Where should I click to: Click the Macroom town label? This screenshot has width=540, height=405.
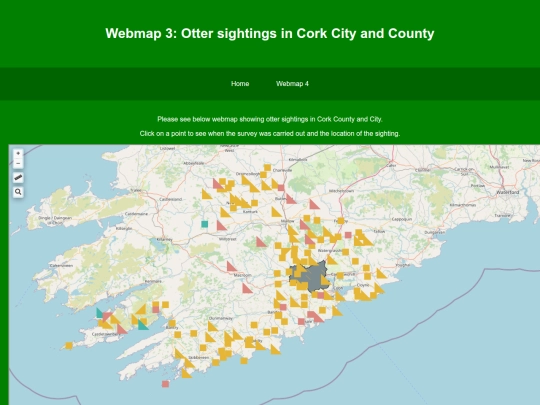[x=242, y=276]
